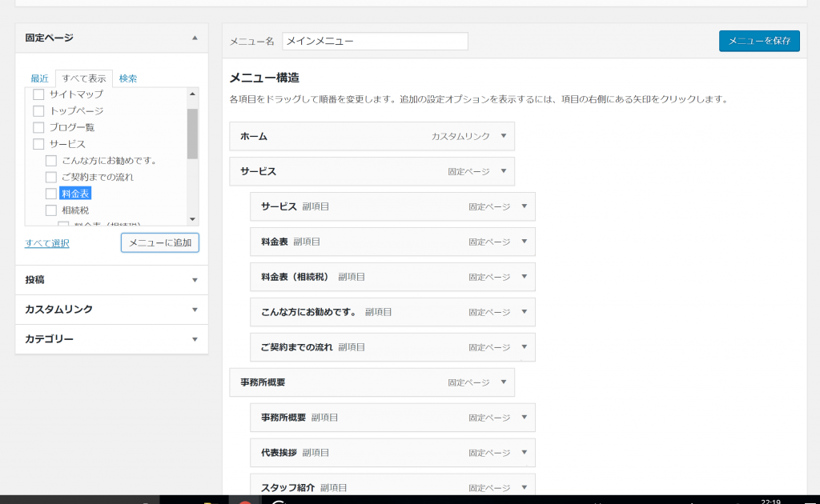820x504 pixels.
Task: Click the page list scrollbar thumb
Action: click(192, 134)
